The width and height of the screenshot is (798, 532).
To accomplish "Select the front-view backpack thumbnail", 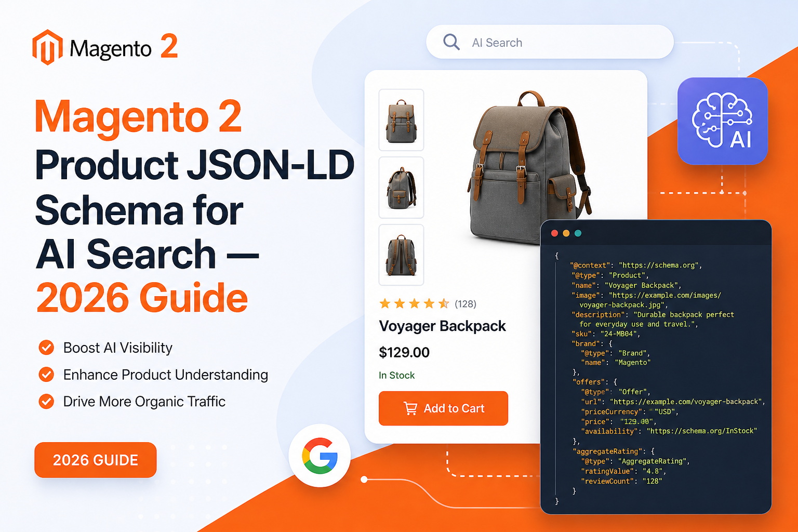I will tap(401, 120).
